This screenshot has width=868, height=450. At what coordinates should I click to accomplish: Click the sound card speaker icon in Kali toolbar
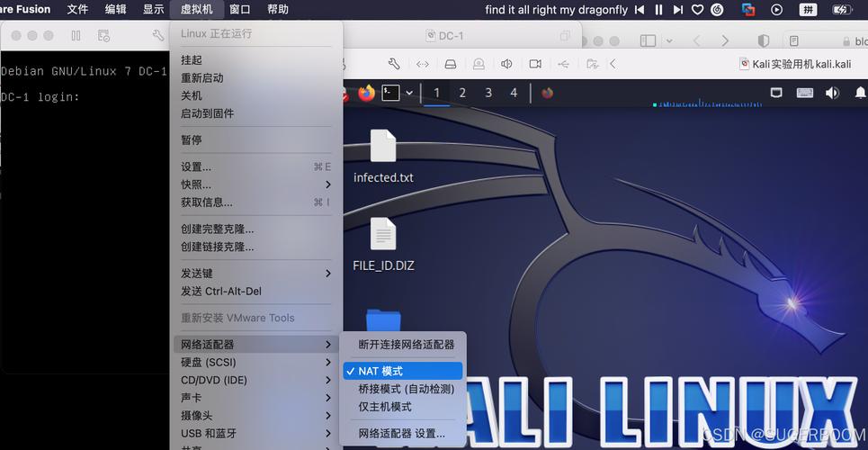pyautogui.click(x=506, y=64)
